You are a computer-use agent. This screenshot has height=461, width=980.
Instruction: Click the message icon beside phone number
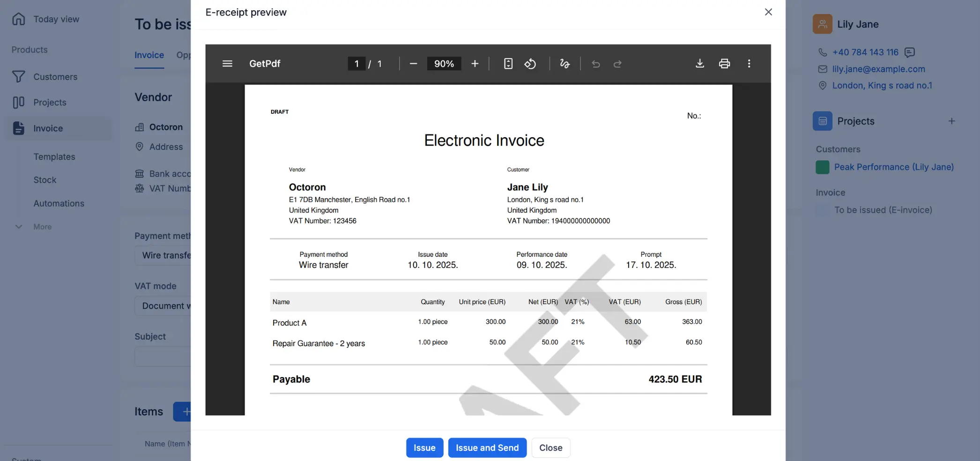tap(909, 52)
